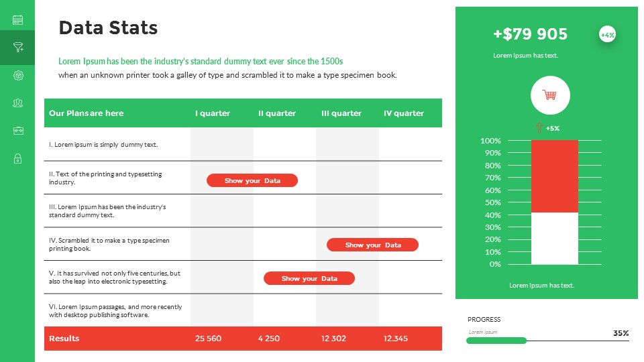Click the briefcase icon in sidebar

pos(18,131)
